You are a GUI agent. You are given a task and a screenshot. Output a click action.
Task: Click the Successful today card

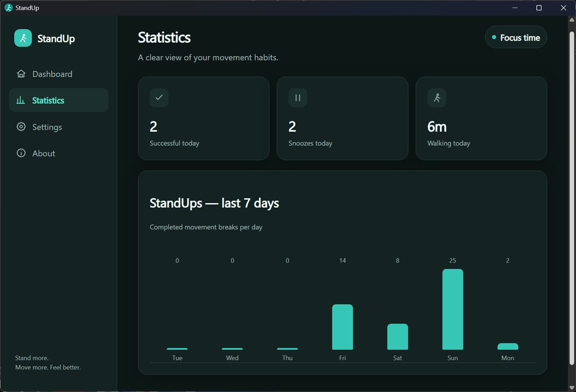(x=203, y=119)
